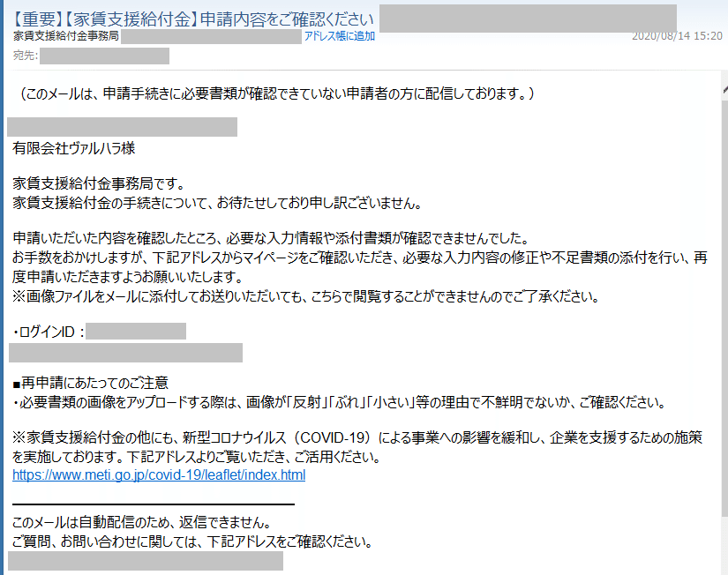Click the line starting with ※画像ファイルをメールに添付して
The image size is (728, 575).
pyautogui.click(x=306, y=296)
